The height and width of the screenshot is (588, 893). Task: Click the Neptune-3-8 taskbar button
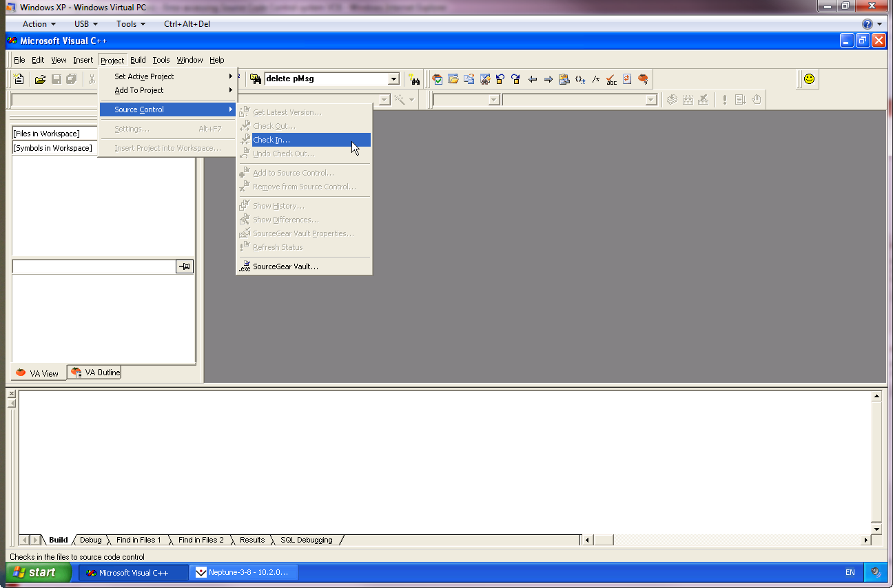pos(245,572)
